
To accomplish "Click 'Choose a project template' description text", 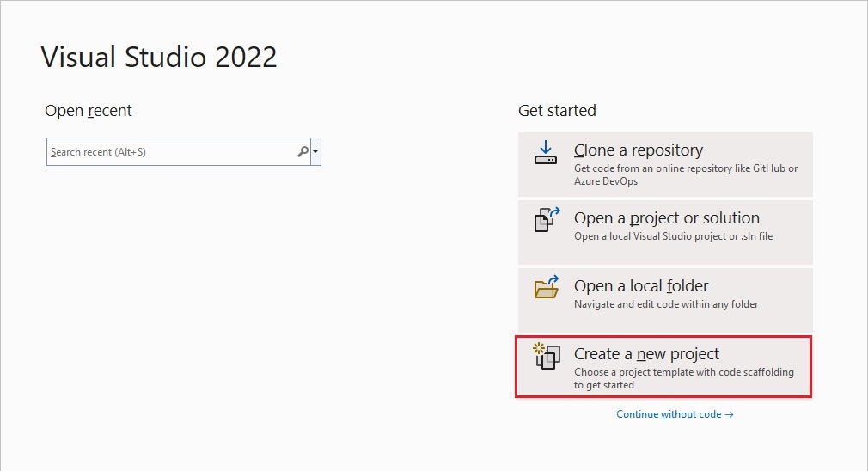I will tap(684, 378).
